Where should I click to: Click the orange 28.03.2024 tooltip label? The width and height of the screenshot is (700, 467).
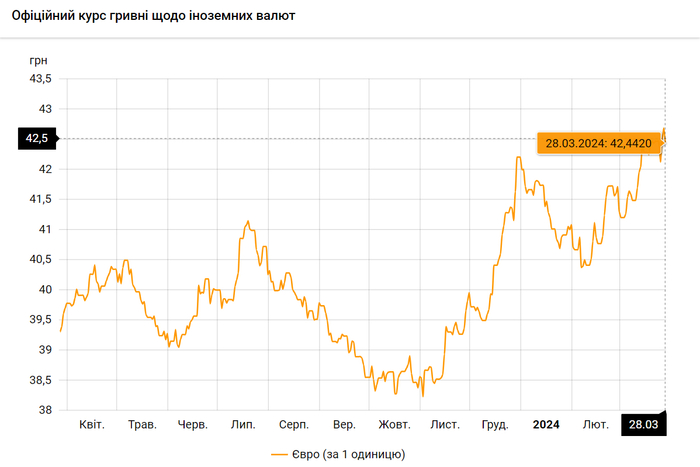[598, 143]
